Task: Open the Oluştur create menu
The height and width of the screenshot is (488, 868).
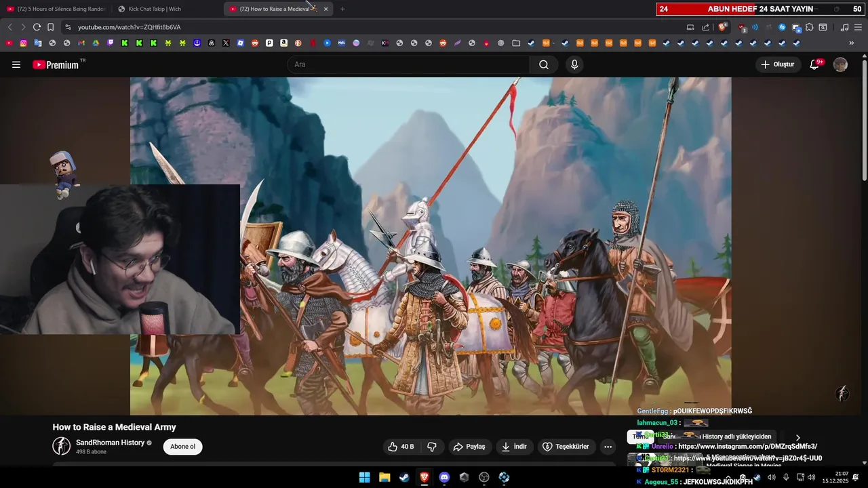Action: click(x=778, y=64)
